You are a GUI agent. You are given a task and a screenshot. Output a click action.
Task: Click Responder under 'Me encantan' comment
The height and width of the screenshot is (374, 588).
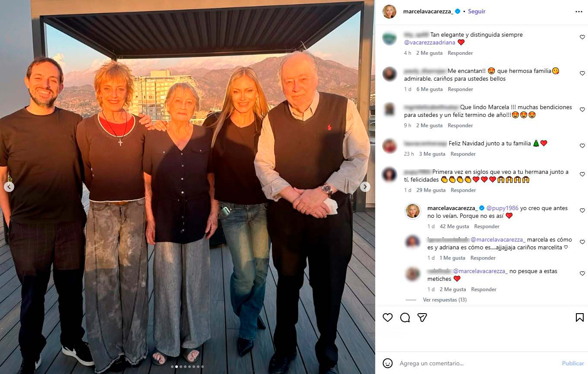tap(460, 89)
